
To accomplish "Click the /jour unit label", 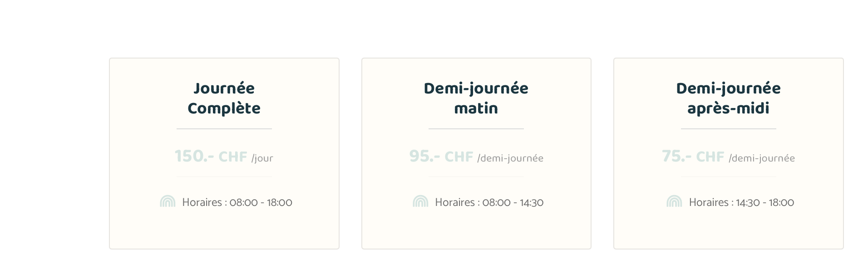I will 262,158.
